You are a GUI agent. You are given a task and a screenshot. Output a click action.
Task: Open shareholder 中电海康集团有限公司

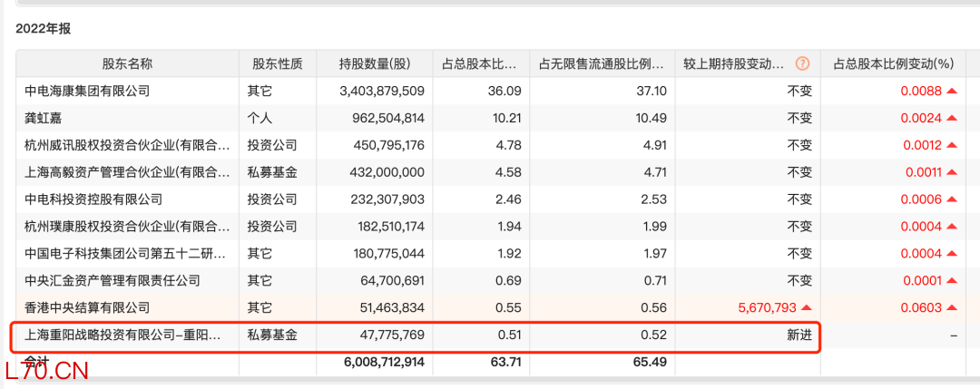(87, 91)
